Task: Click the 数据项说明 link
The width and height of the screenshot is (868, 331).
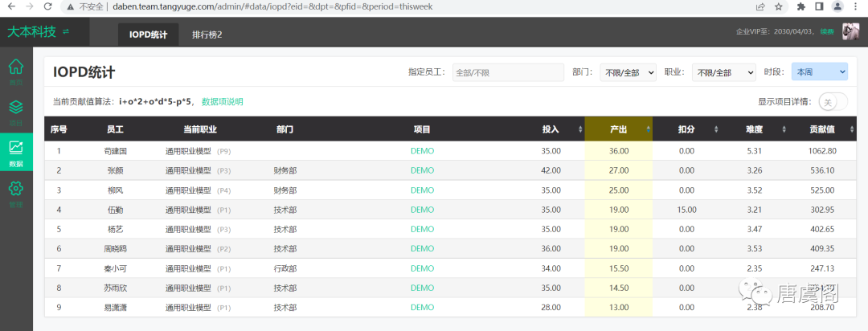Action: (x=223, y=102)
